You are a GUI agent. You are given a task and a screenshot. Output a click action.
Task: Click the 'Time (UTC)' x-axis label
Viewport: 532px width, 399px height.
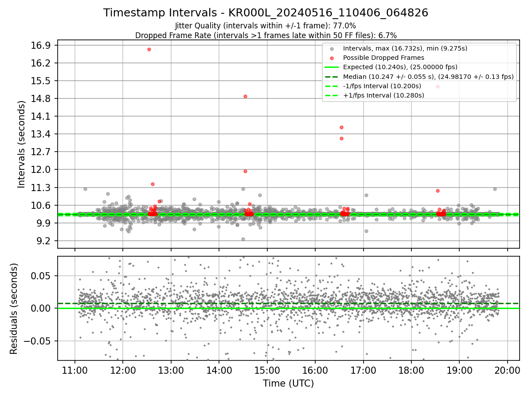(x=289, y=383)
